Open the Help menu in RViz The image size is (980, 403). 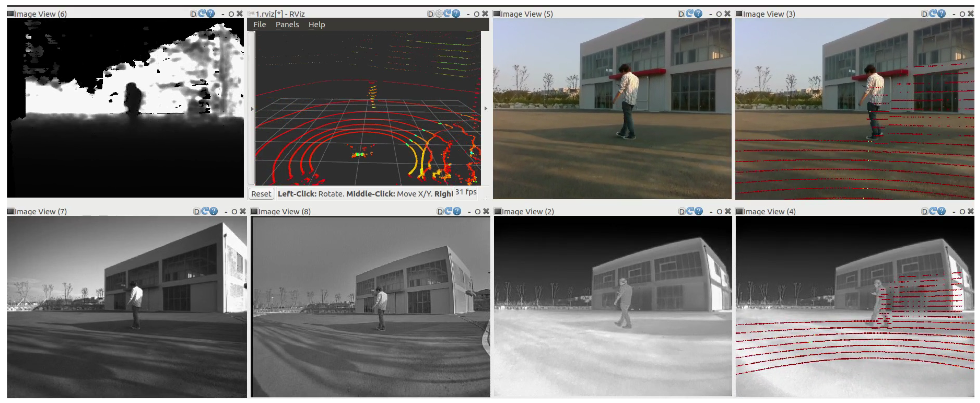tap(316, 24)
